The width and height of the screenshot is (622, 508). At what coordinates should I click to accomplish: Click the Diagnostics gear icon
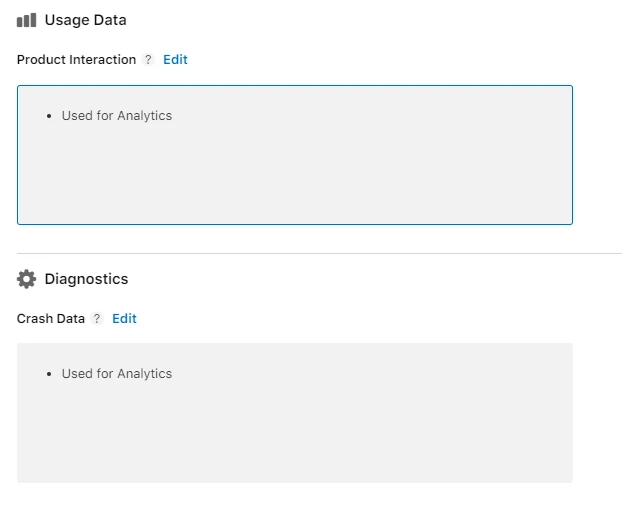(26, 279)
